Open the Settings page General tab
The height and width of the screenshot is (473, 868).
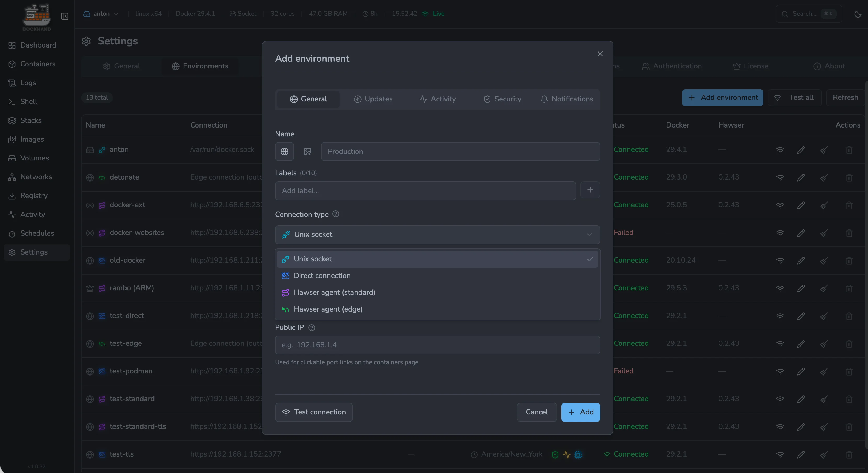[121, 66]
